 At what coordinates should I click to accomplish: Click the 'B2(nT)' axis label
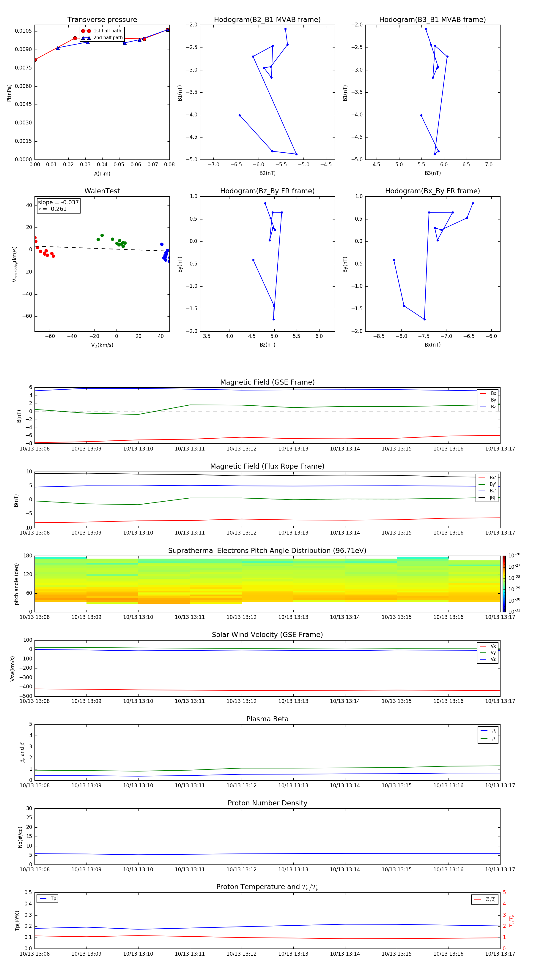click(x=267, y=173)
